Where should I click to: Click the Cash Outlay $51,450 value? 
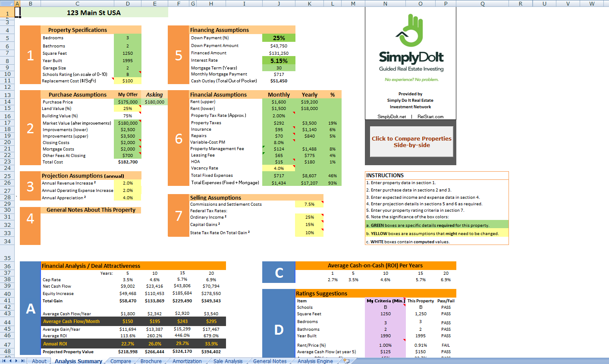pos(279,81)
